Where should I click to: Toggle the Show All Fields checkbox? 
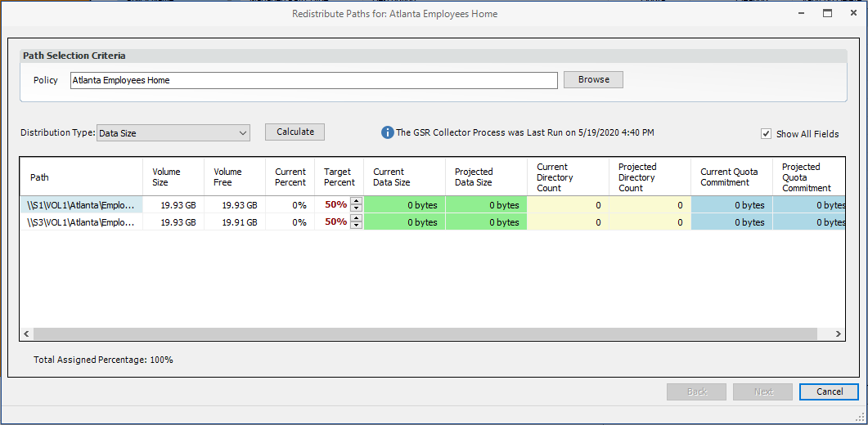coord(766,134)
